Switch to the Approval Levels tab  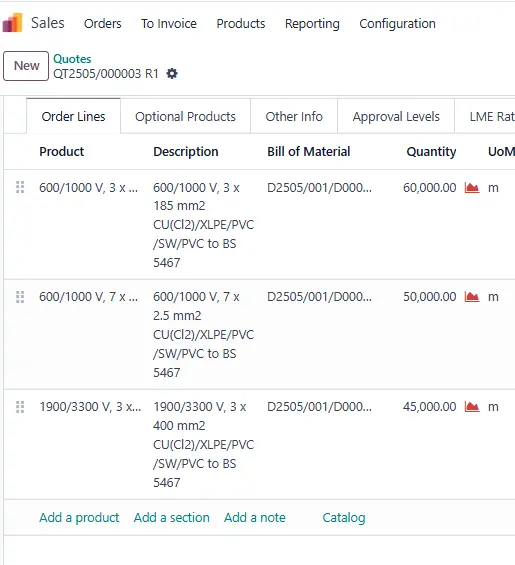pos(396,116)
